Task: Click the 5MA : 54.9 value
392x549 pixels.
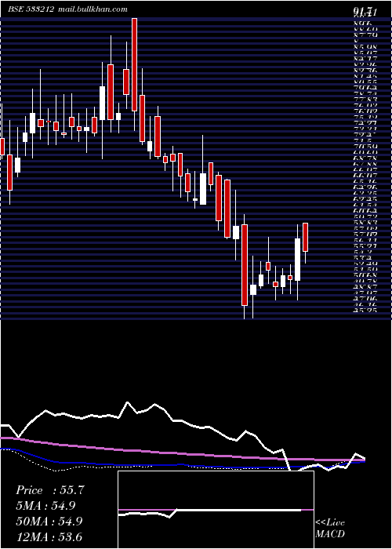Action: click(45, 506)
